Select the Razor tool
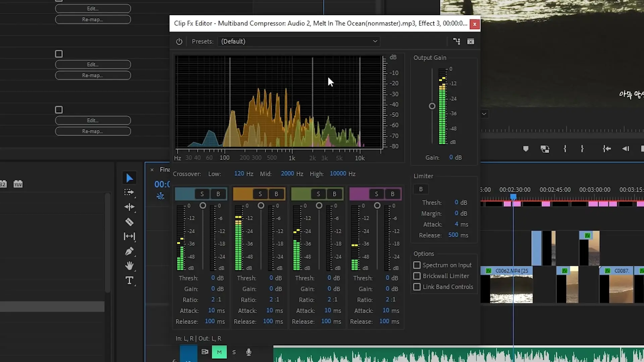The height and width of the screenshot is (362, 644). pos(129,222)
